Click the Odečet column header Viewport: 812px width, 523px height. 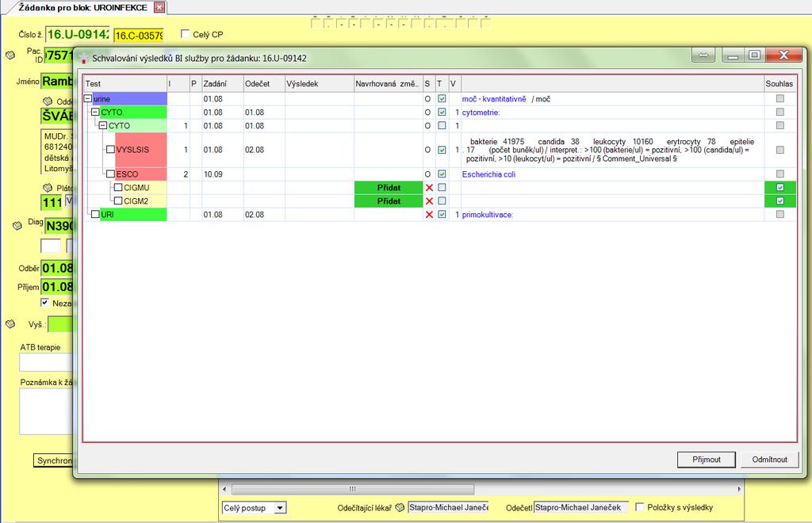[x=264, y=83]
